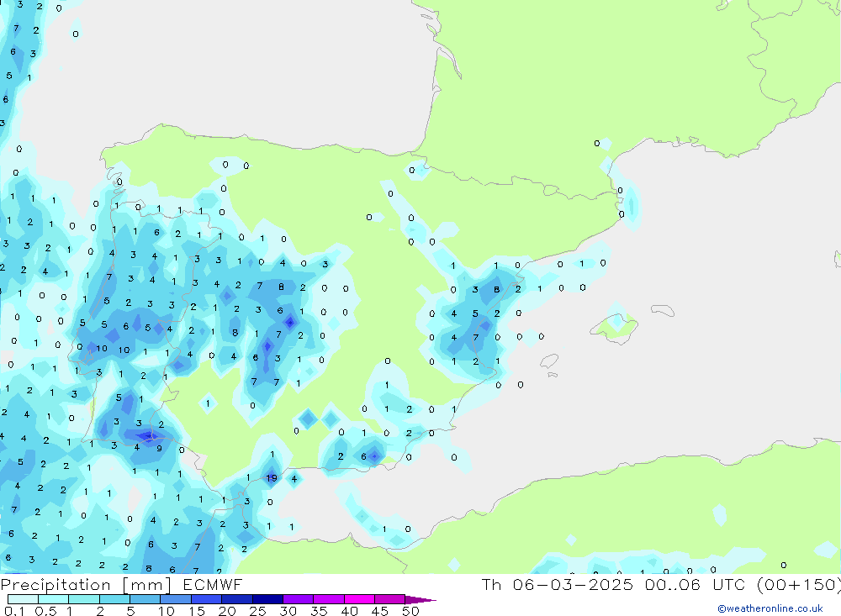Click the purple arrow tip ending the legend

tap(420, 599)
